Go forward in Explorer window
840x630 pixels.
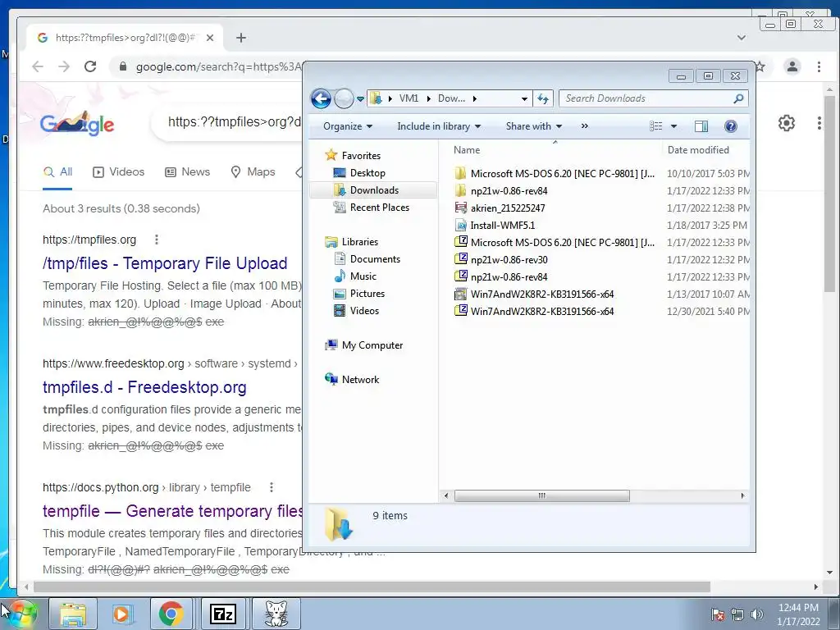pyautogui.click(x=344, y=98)
